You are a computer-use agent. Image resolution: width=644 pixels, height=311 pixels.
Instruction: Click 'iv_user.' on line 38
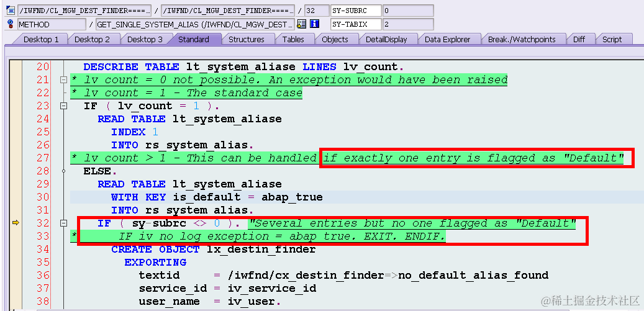click(254, 301)
